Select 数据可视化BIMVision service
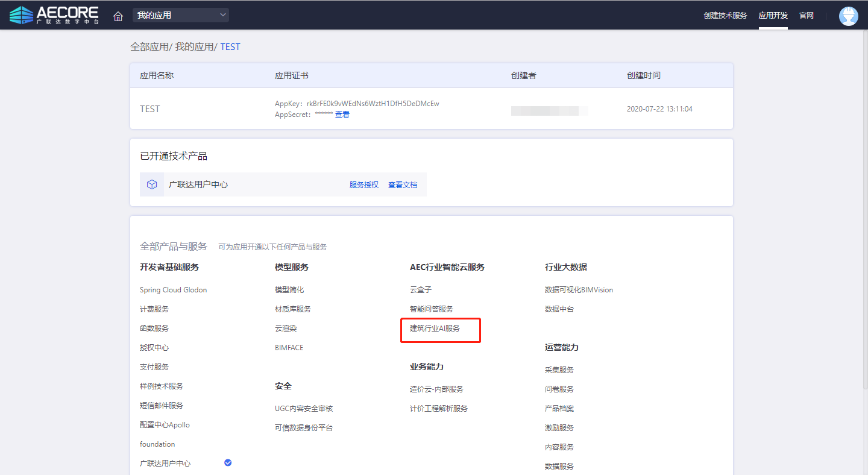The height and width of the screenshot is (475, 868). coord(579,290)
